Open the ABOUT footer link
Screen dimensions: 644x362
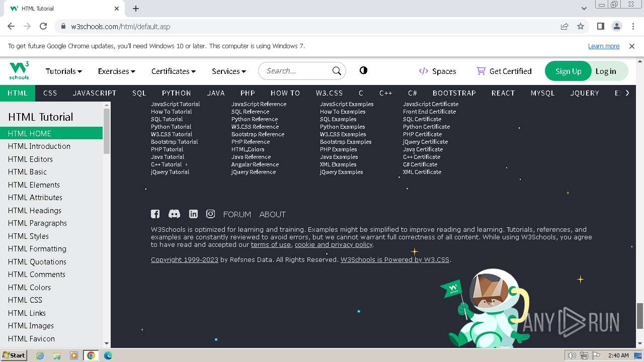tap(273, 214)
